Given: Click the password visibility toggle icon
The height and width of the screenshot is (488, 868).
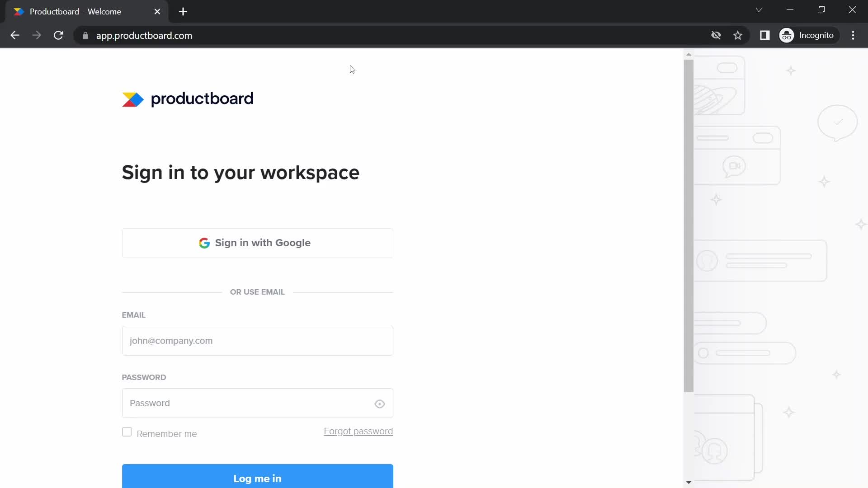Looking at the screenshot, I should tap(380, 403).
